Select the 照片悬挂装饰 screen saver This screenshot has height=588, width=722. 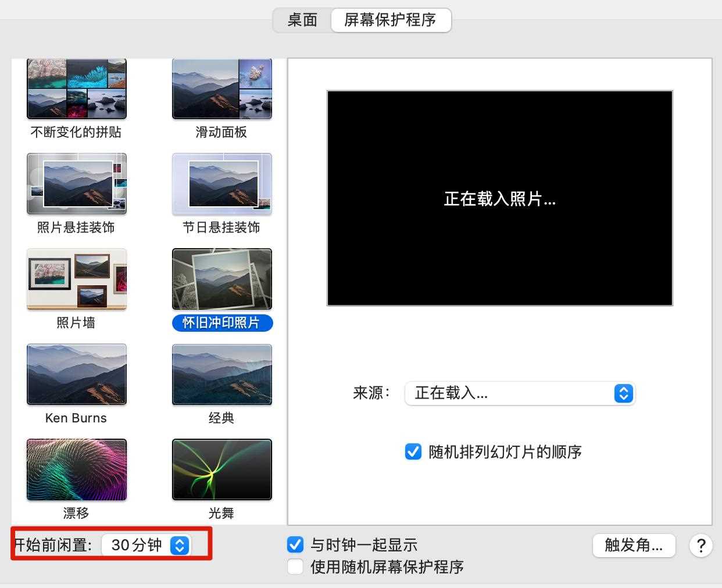[76, 184]
